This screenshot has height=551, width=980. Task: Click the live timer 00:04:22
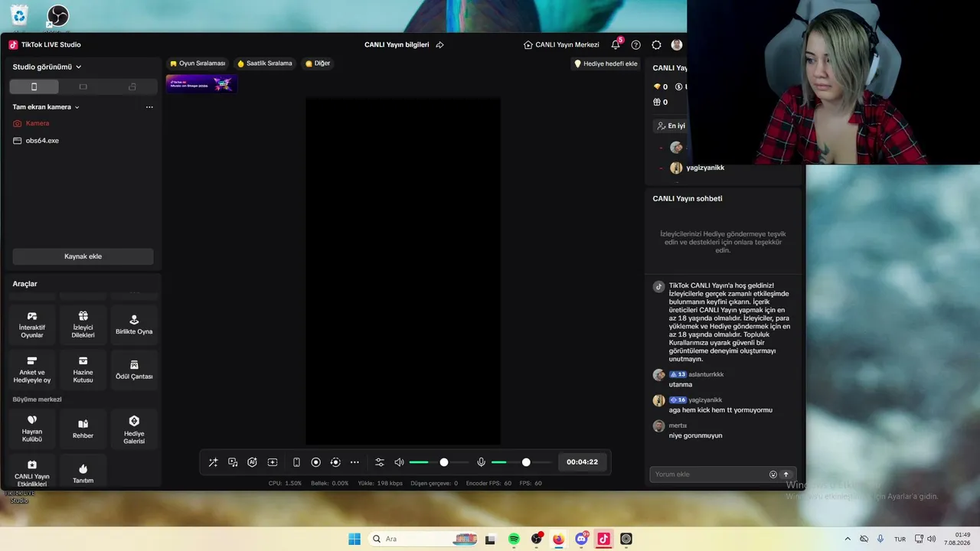[x=582, y=462]
